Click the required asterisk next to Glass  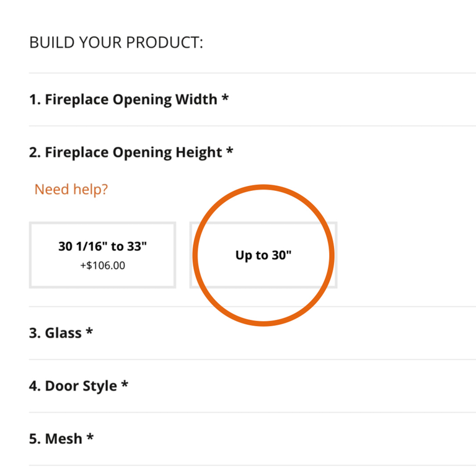(x=89, y=332)
